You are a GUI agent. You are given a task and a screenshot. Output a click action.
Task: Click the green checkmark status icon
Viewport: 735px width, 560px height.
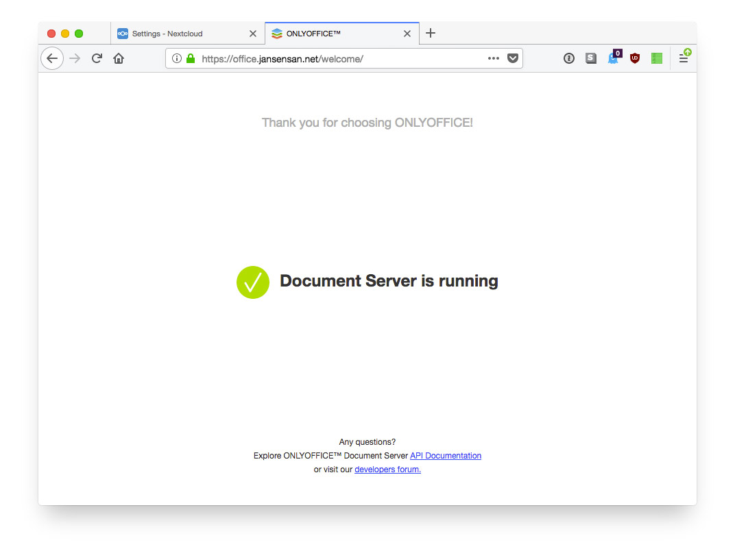tap(252, 282)
